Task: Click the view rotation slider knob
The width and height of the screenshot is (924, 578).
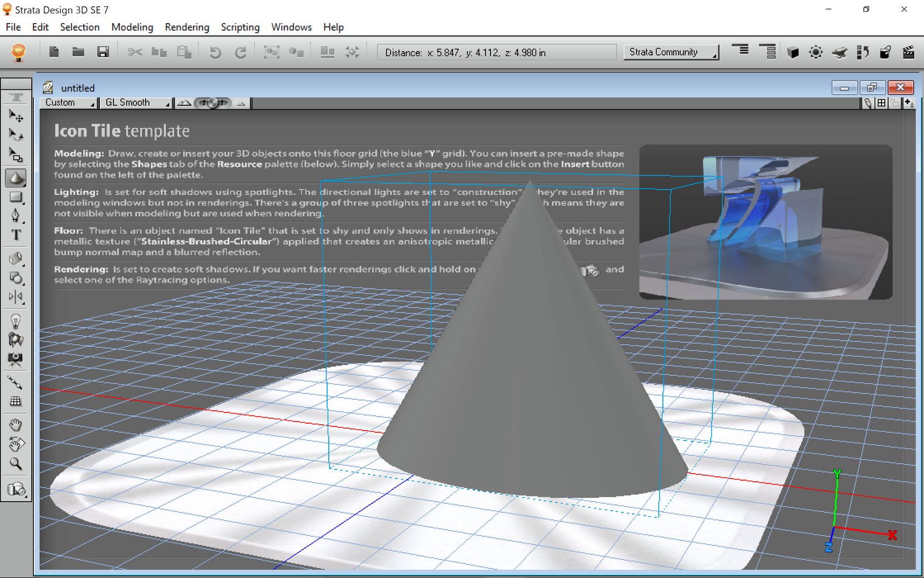Action: tap(213, 103)
